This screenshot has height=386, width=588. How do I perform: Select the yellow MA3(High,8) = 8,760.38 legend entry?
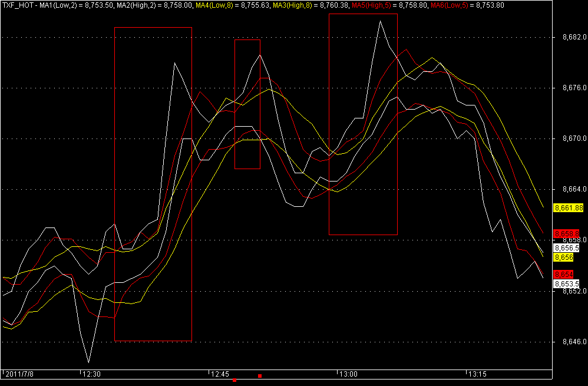tap(311, 5)
